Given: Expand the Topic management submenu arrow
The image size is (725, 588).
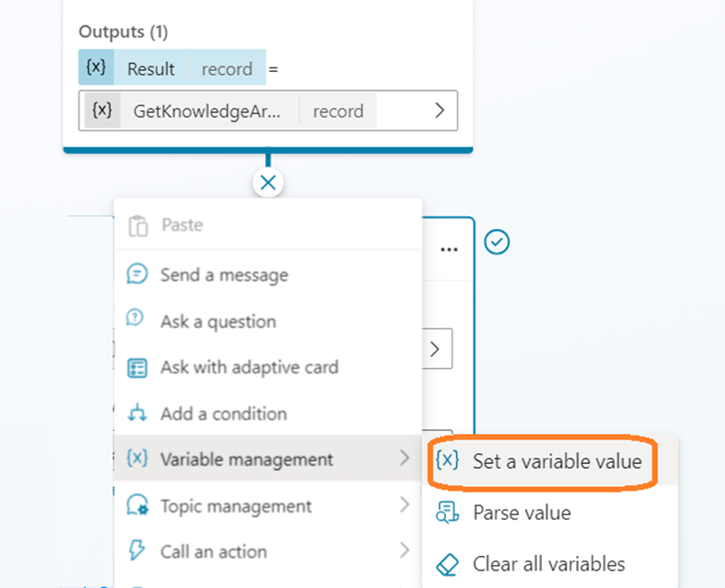Looking at the screenshot, I should [404, 506].
